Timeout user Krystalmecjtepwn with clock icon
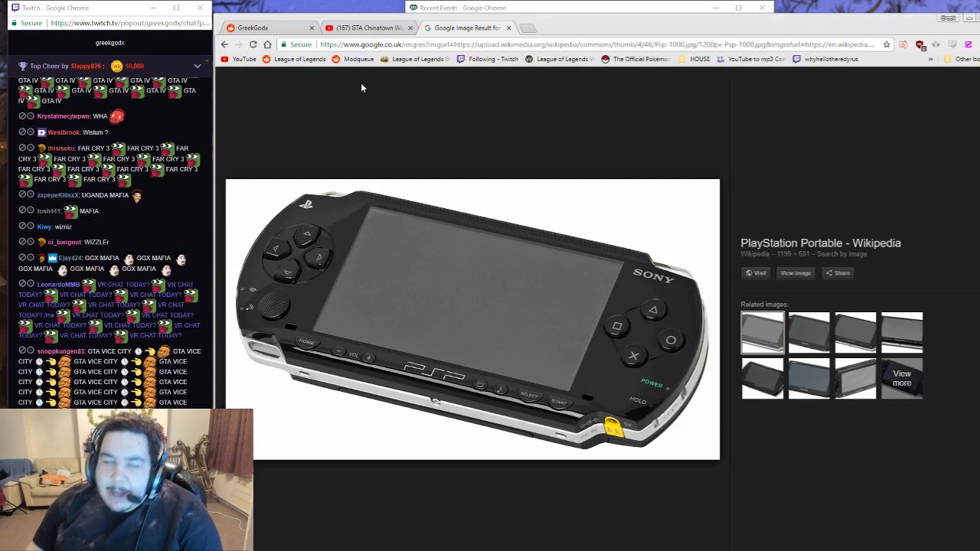Screen dimensions: 980x551 31,116
